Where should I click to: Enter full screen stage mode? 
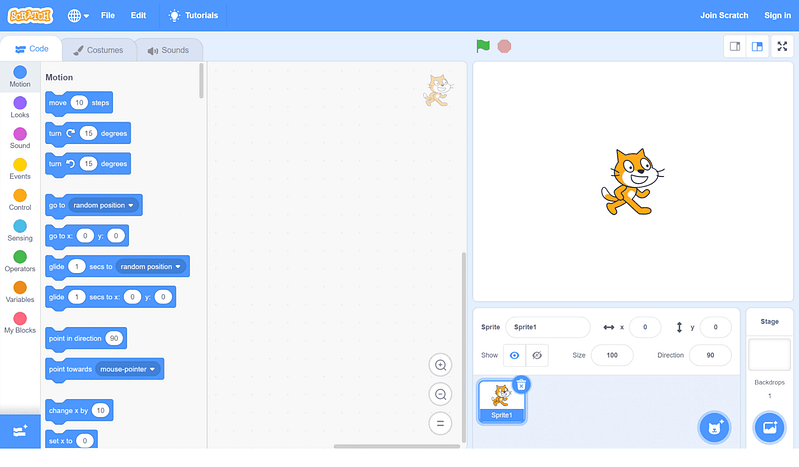(782, 46)
